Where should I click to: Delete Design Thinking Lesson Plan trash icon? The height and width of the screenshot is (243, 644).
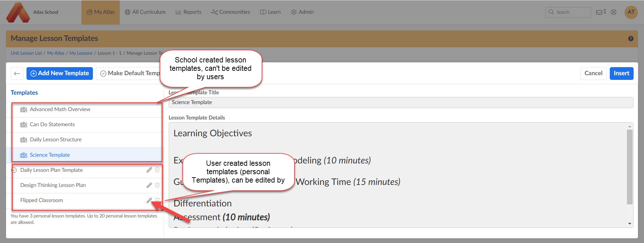[157, 185]
